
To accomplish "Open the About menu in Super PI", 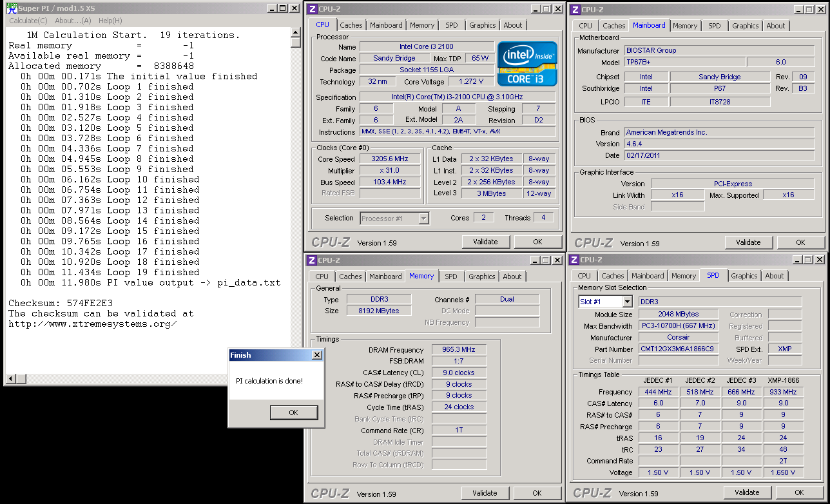I will pyautogui.click(x=73, y=21).
